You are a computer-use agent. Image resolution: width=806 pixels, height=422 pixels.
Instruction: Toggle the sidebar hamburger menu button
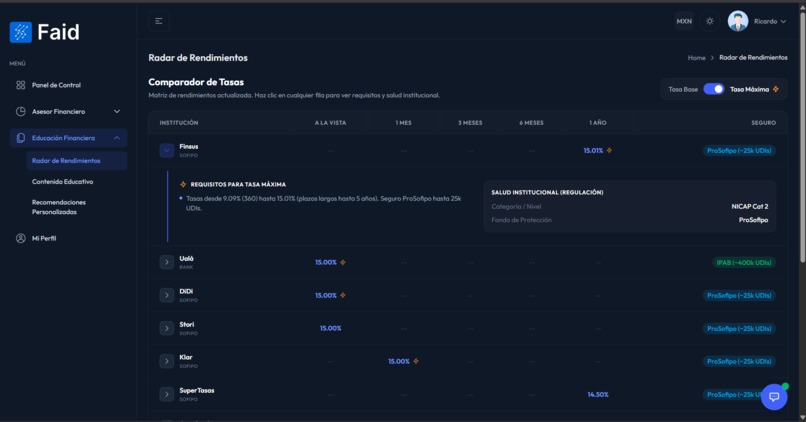tap(159, 21)
